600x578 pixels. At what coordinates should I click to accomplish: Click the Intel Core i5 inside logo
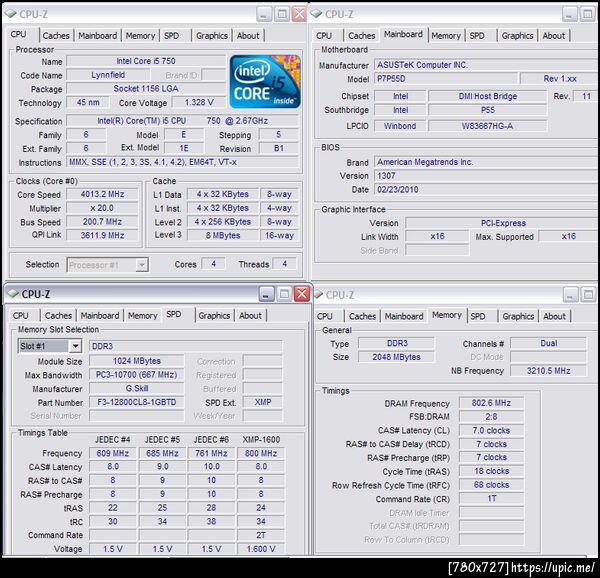point(265,81)
